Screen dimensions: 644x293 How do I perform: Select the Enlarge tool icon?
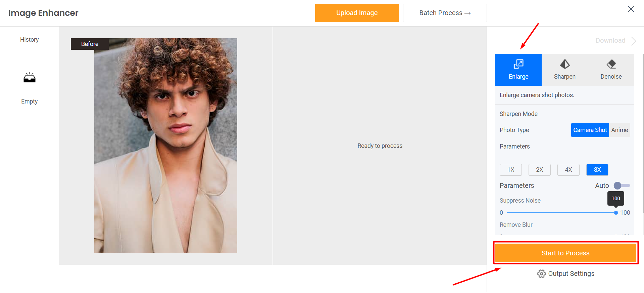518,64
